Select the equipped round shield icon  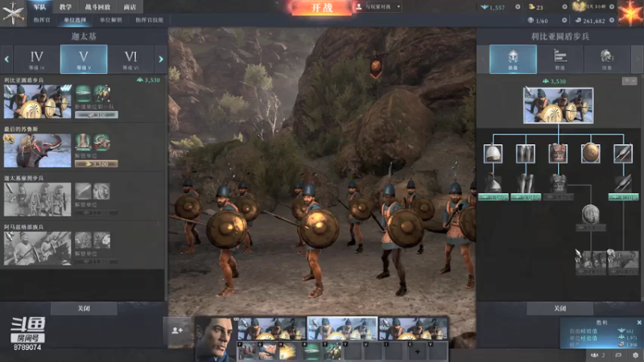pyautogui.click(x=591, y=153)
